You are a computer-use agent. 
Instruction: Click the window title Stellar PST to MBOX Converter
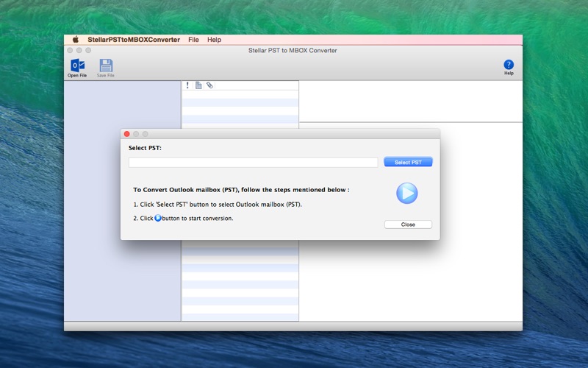tap(293, 50)
